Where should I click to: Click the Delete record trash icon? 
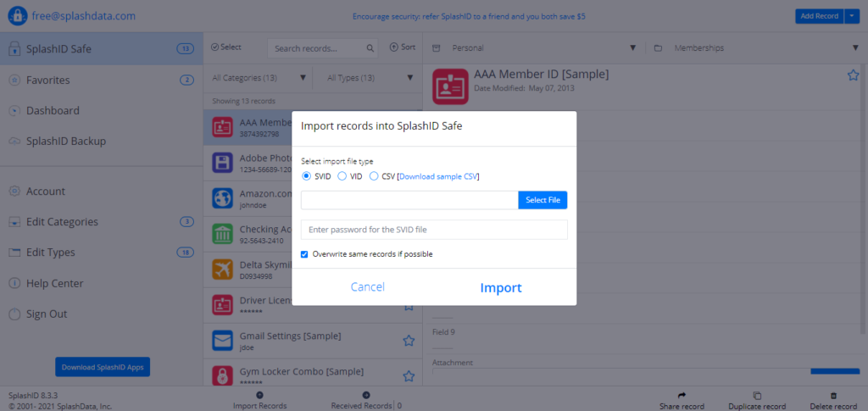833,395
